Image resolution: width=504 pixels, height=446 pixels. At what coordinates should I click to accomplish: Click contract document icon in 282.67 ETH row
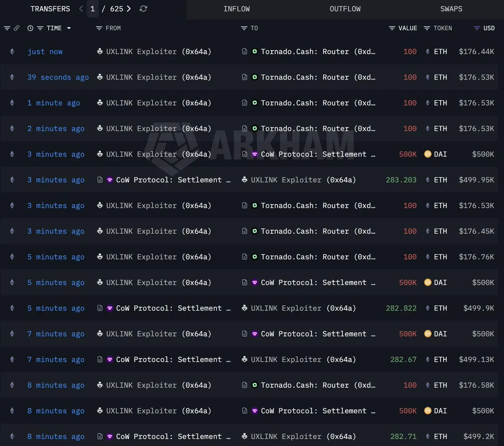point(100,359)
